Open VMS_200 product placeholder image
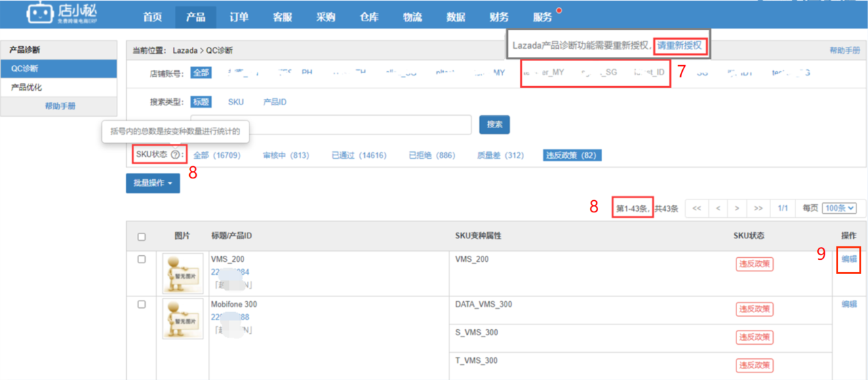868x380 pixels. point(182,273)
